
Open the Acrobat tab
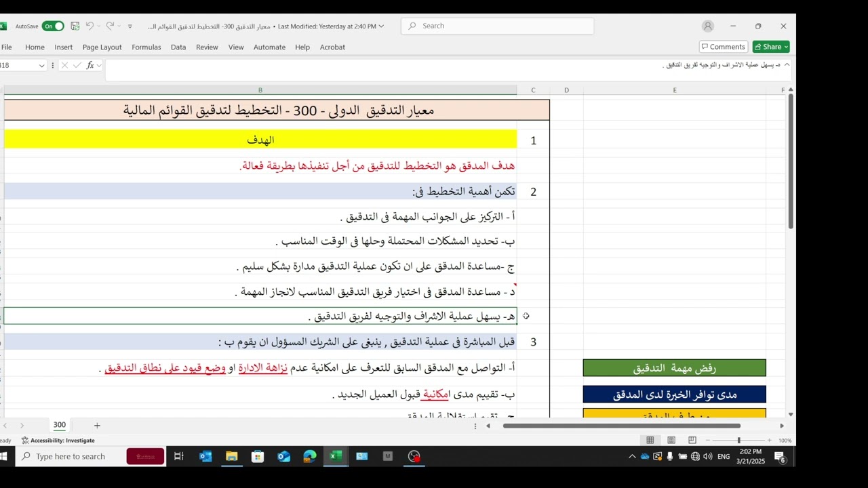click(x=332, y=47)
